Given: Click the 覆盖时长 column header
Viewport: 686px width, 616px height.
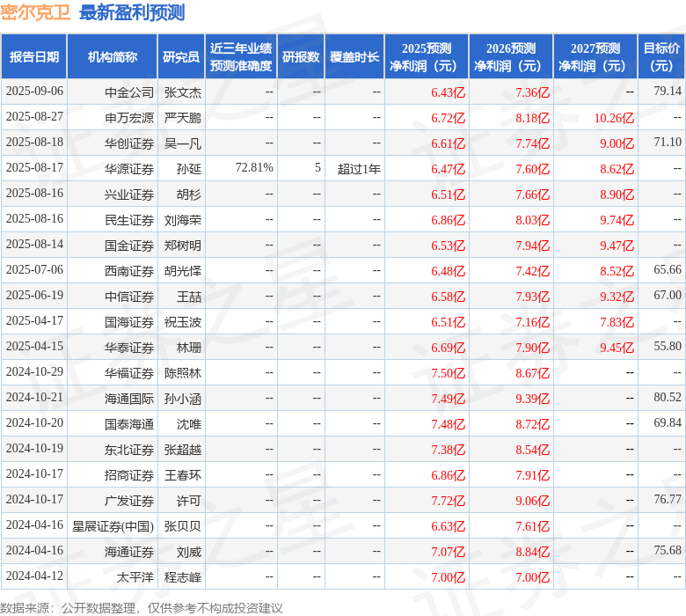Looking at the screenshot, I should 354,57.
